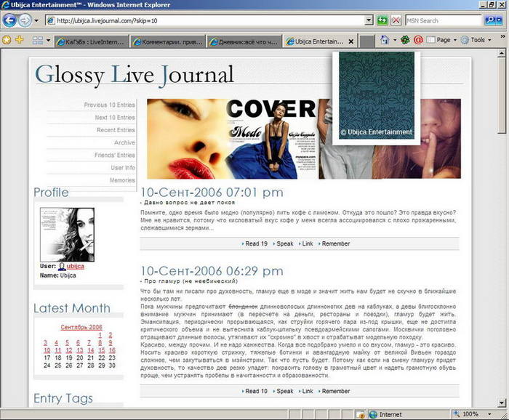Viewport: 509px width, 420px height.
Task: Expand the toolbar overflow chevron
Action: click(502, 36)
